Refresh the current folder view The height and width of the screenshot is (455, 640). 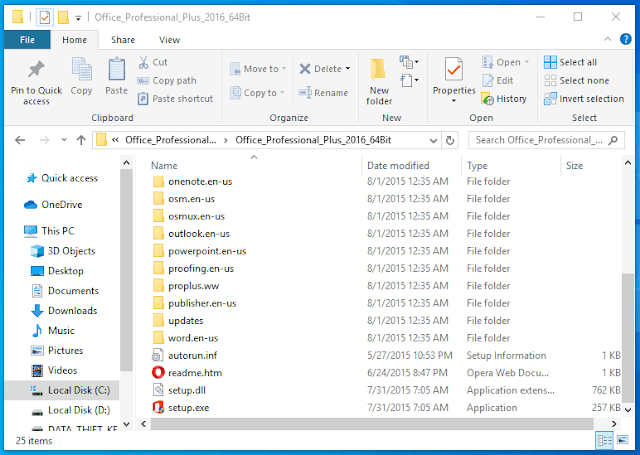[450, 140]
